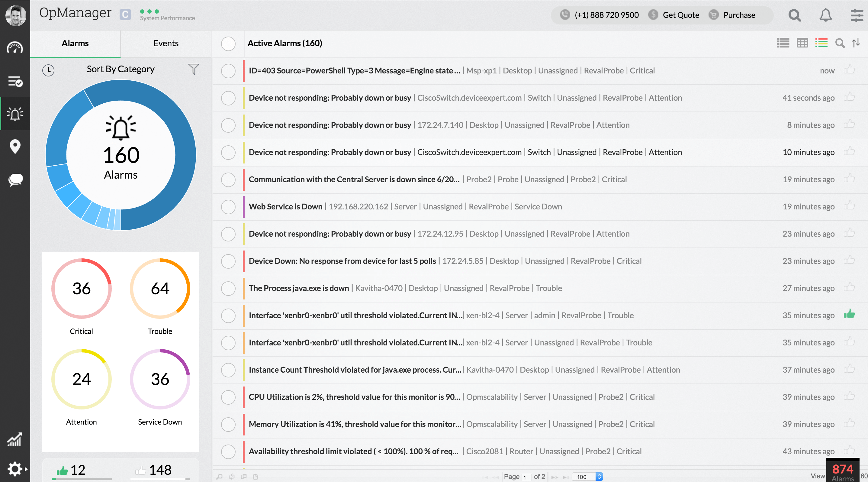
Task: Acknowledge the Web Service is Down alarm
Action: pyautogui.click(x=849, y=205)
